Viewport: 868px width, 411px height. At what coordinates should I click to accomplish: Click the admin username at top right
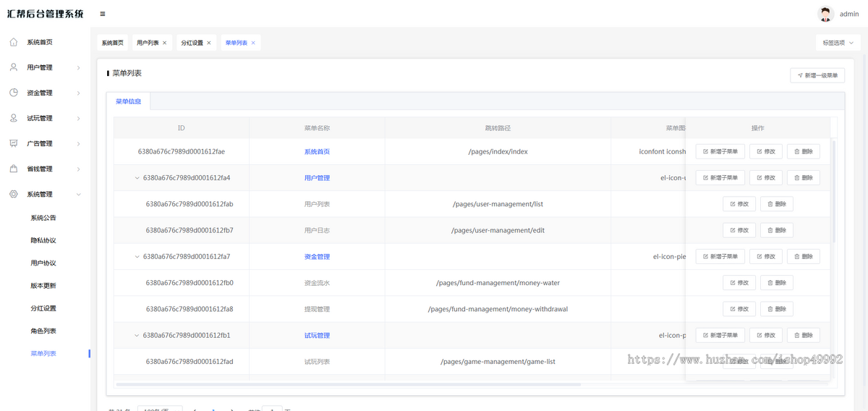pyautogui.click(x=849, y=14)
